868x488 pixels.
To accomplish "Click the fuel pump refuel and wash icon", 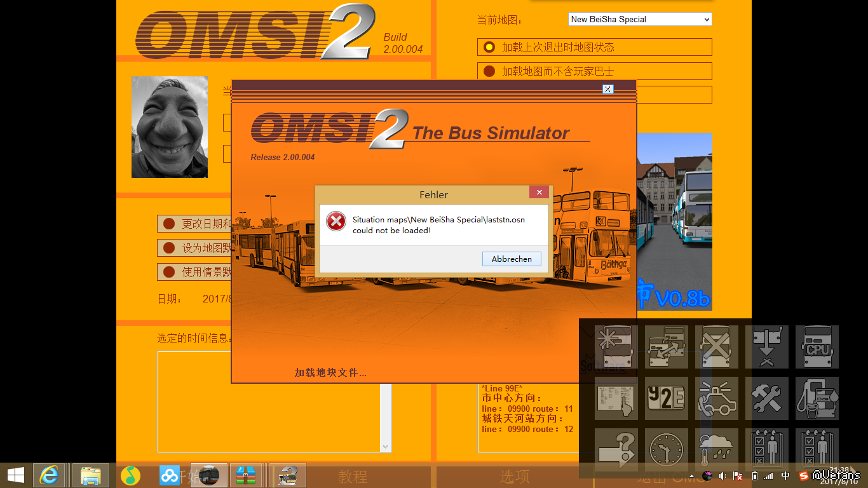I will click(817, 398).
